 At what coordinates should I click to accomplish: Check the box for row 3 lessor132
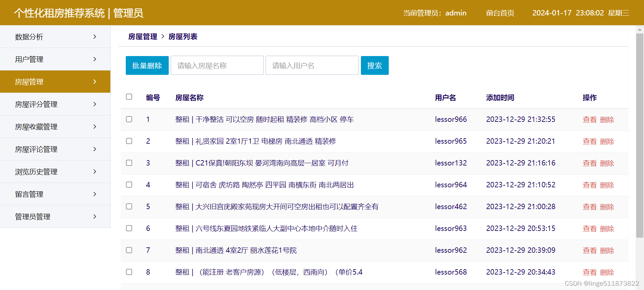tap(129, 163)
